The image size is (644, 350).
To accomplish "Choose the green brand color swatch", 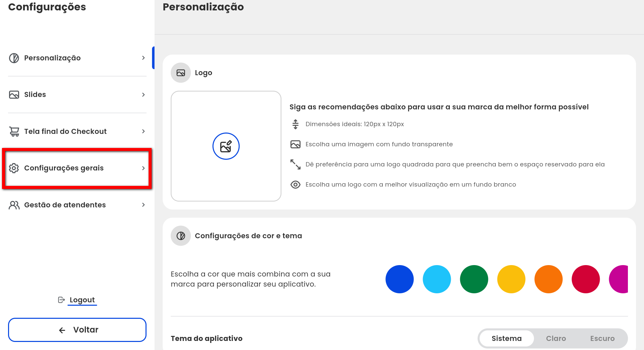I will 474,279.
